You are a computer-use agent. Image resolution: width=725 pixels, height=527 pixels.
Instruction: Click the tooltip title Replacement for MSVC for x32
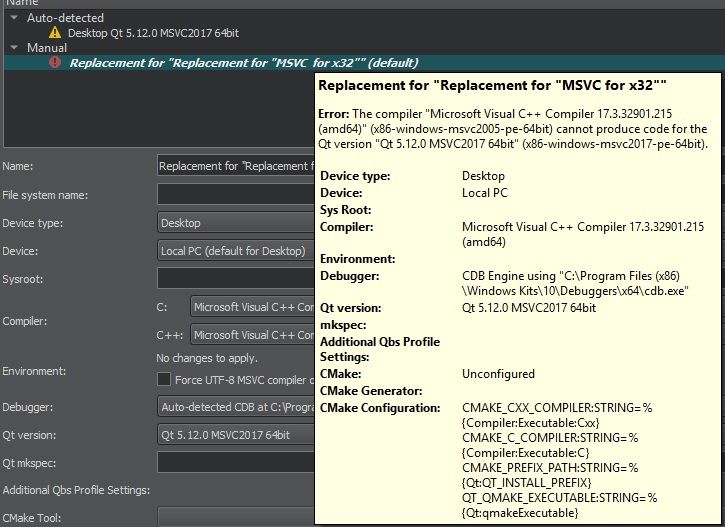point(492,86)
